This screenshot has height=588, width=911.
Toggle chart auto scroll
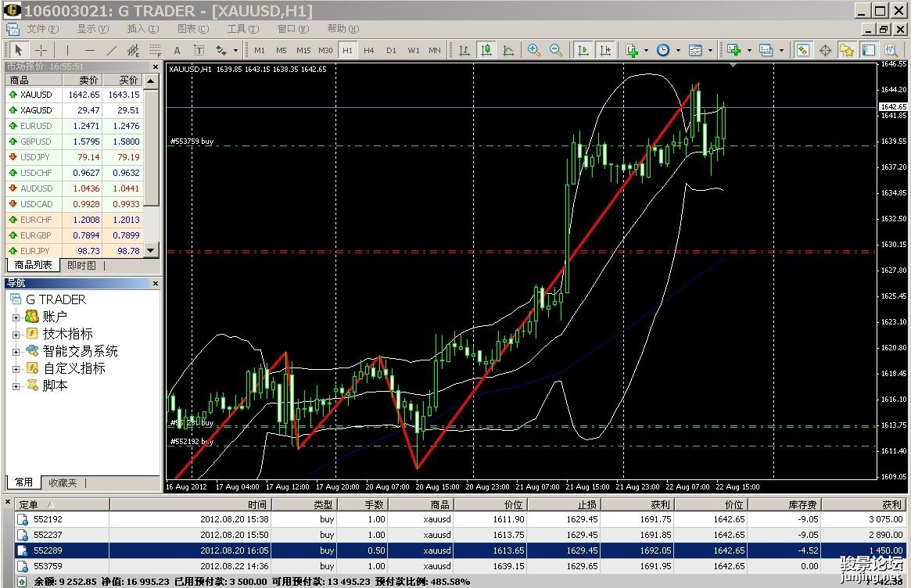(583, 51)
